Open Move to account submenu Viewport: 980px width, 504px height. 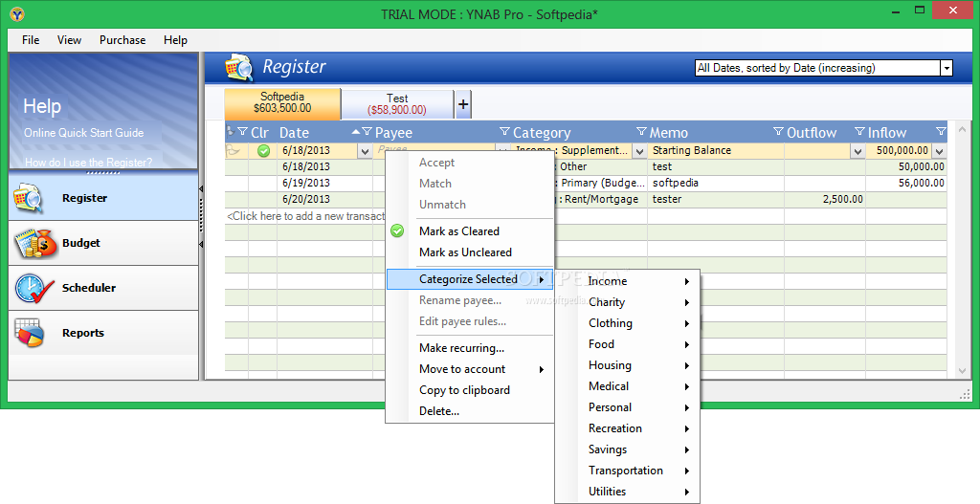pyautogui.click(x=470, y=369)
